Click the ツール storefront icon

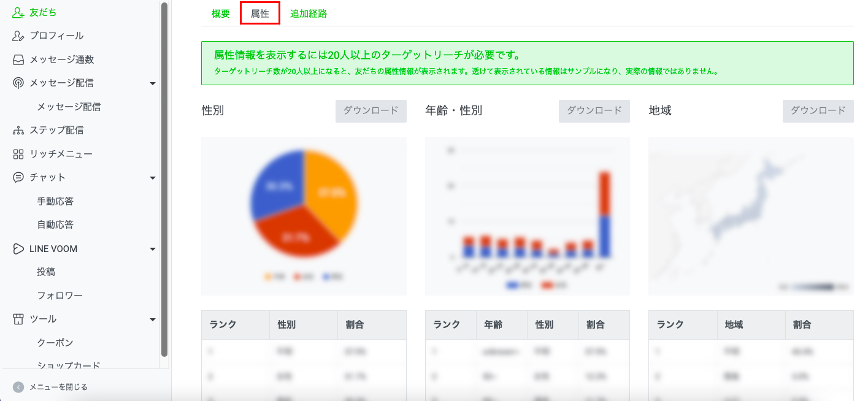[18, 319]
